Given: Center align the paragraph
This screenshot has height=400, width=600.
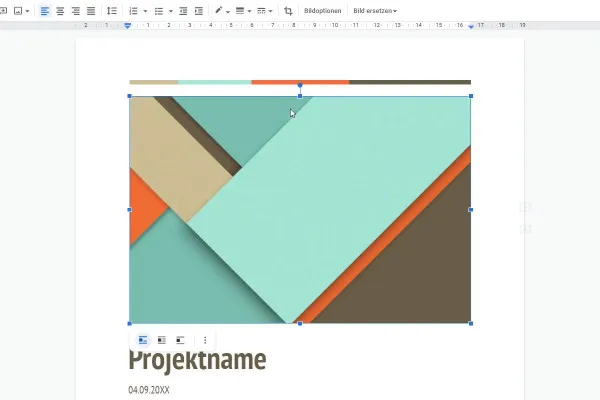Looking at the screenshot, I should pos(60,11).
